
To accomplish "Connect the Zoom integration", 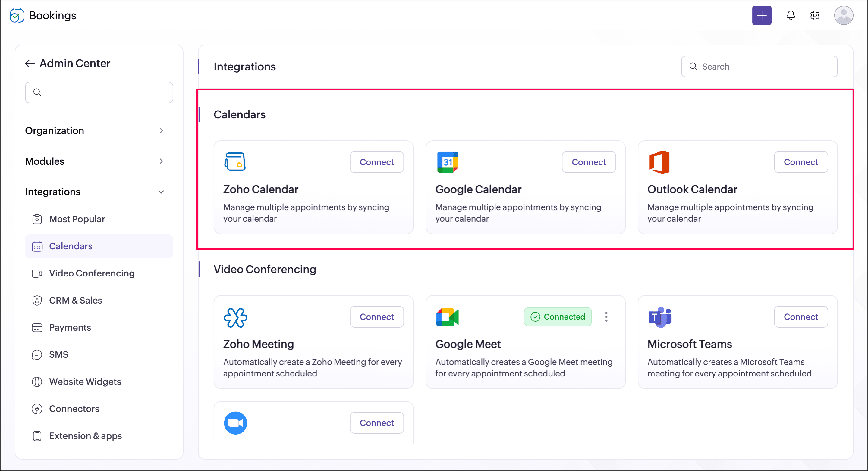I will point(377,423).
